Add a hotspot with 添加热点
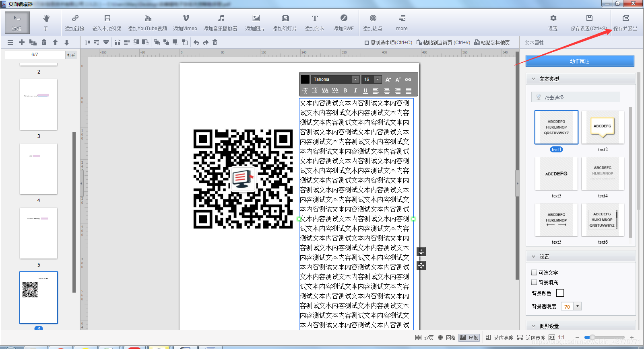Viewport: 644px width, 349px height. [x=373, y=23]
